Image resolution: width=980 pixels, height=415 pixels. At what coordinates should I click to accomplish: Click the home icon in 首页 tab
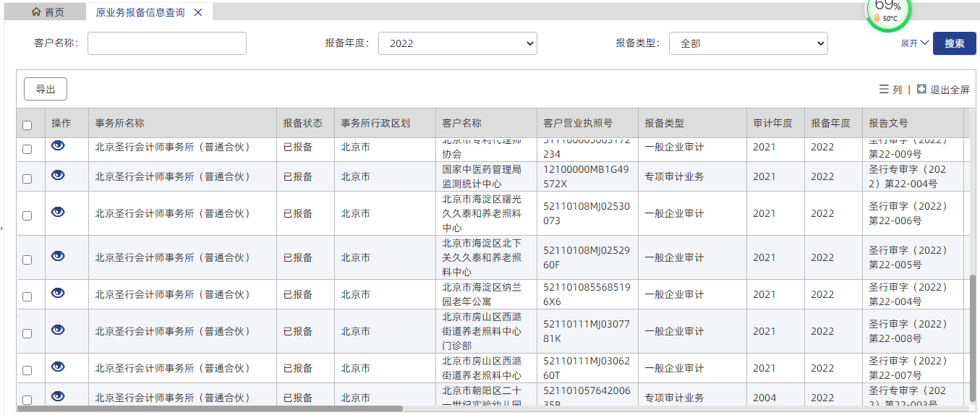point(36,12)
